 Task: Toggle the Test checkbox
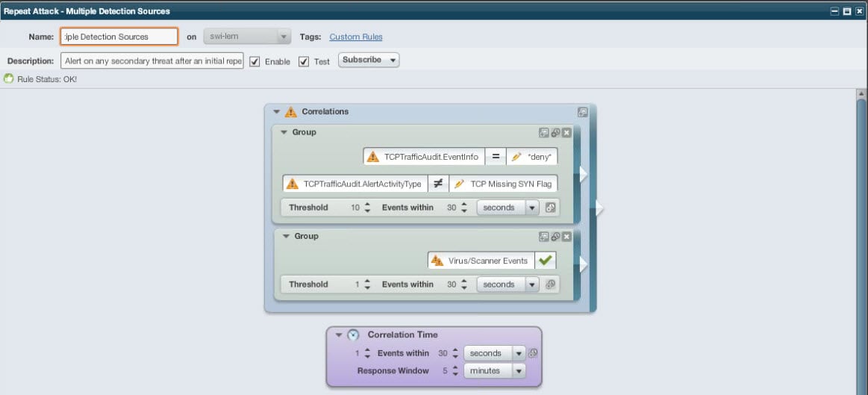[x=304, y=61]
